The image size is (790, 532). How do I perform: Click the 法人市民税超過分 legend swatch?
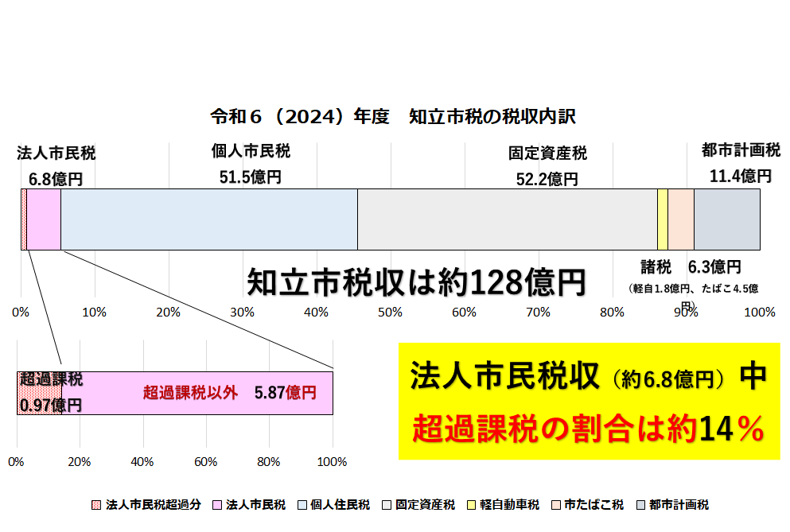click(x=97, y=505)
